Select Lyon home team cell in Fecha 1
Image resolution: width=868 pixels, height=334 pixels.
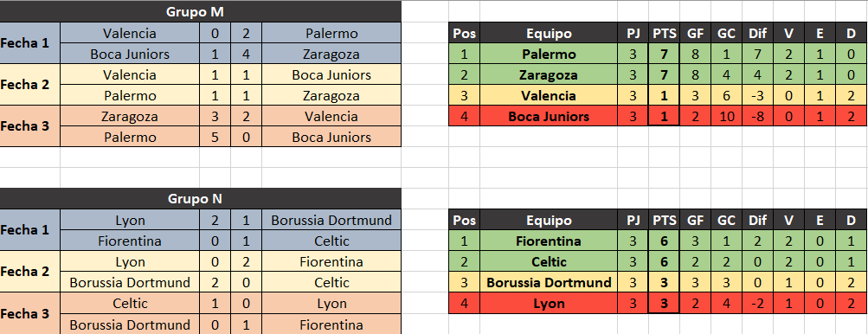pyautogui.click(x=130, y=221)
